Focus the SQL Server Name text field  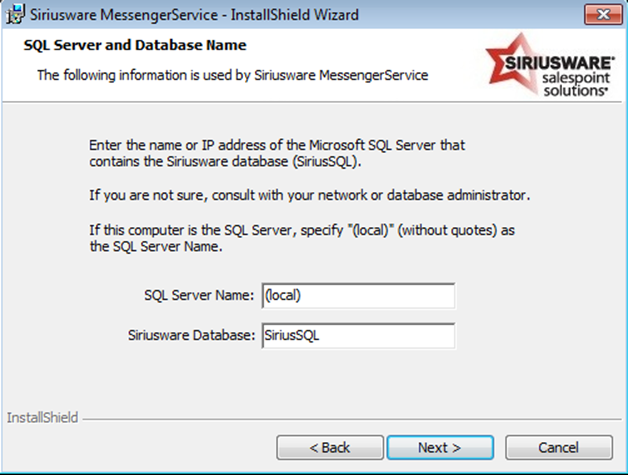pyautogui.click(x=357, y=297)
